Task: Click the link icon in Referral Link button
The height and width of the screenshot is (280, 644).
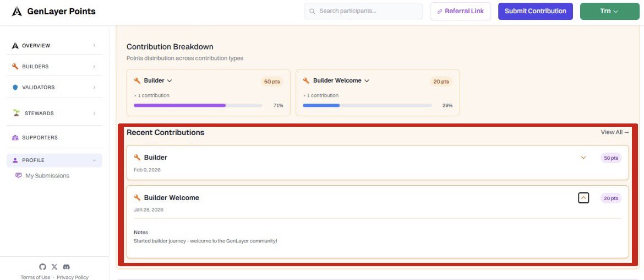Action: (x=440, y=12)
